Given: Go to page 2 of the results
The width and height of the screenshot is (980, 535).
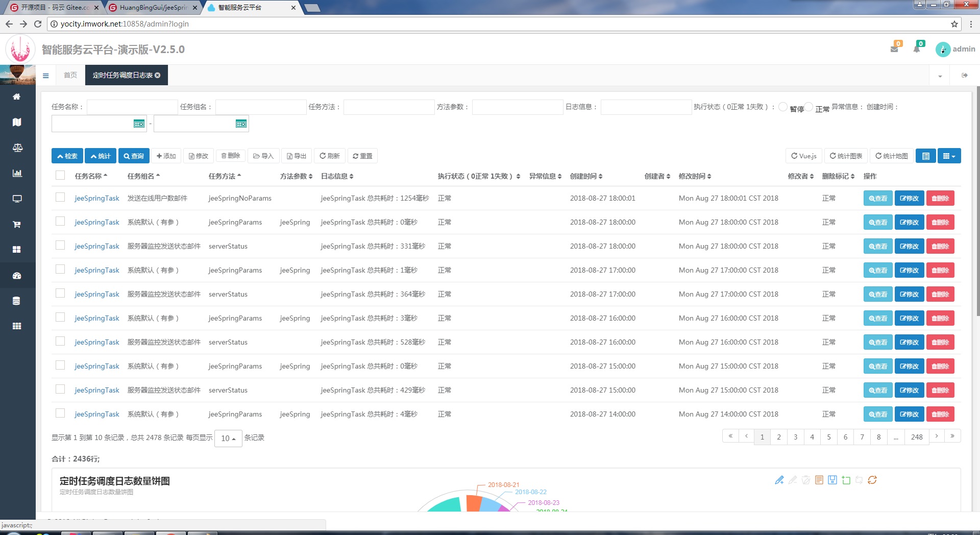Looking at the screenshot, I should click(779, 437).
